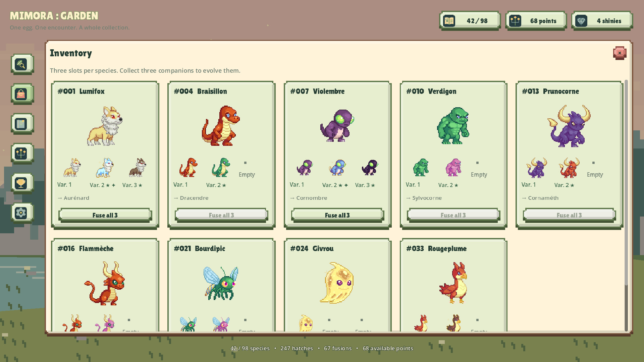Select Violembre Var. 2 blue sprite
This screenshot has height=362, width=644.
pos(337,168)
